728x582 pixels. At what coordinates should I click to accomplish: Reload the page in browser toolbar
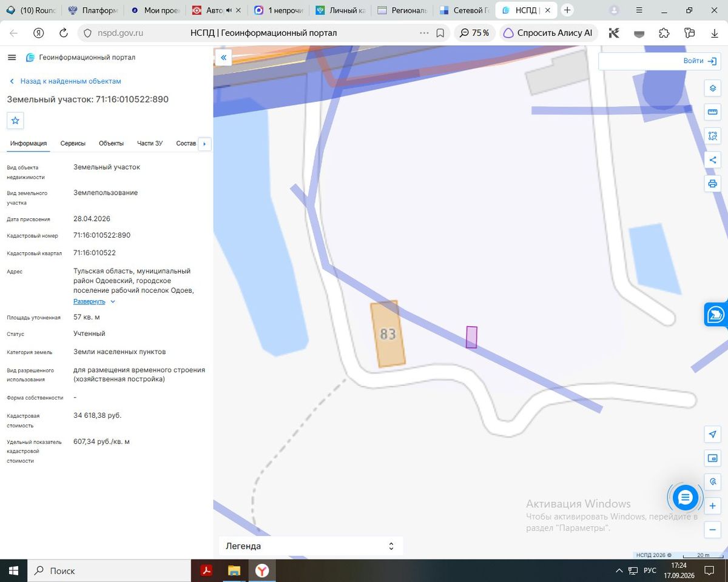64,33
